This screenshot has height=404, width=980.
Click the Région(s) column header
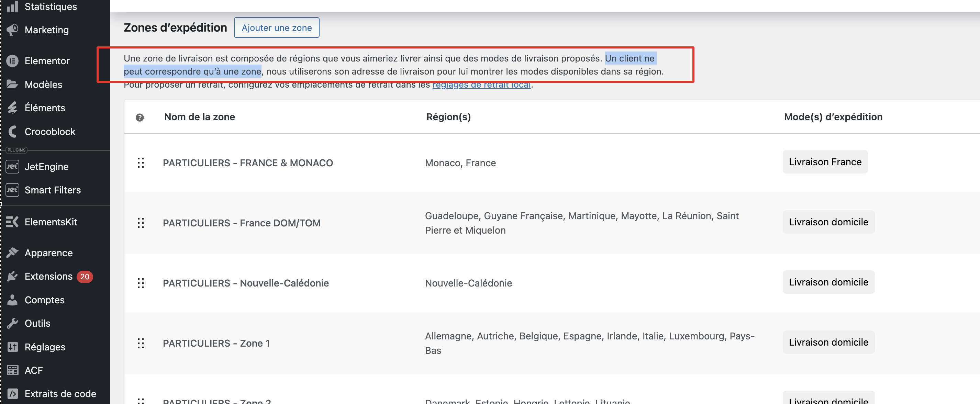[448, 117]
